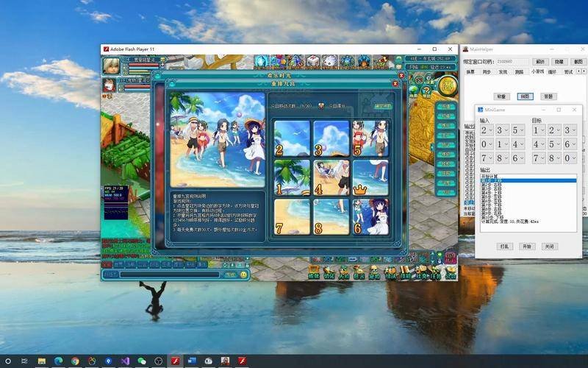Click the 打乱 button in MiniGame
This screenshot has height=368, width=588.
[x=504, y=247]
